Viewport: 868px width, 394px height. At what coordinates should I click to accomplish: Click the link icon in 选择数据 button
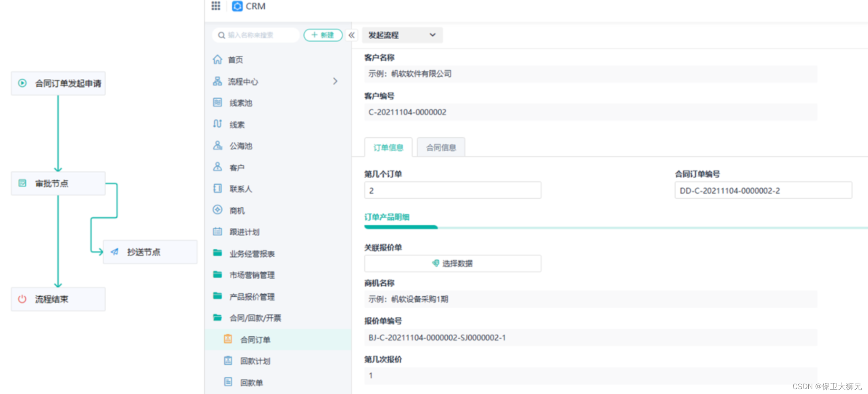[436, 263]
